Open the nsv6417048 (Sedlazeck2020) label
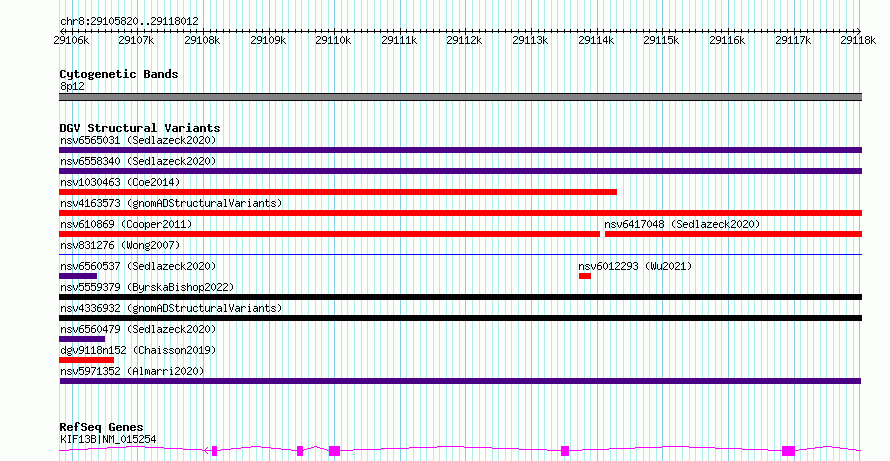The image size is (890, 461). tap(682, 224)
